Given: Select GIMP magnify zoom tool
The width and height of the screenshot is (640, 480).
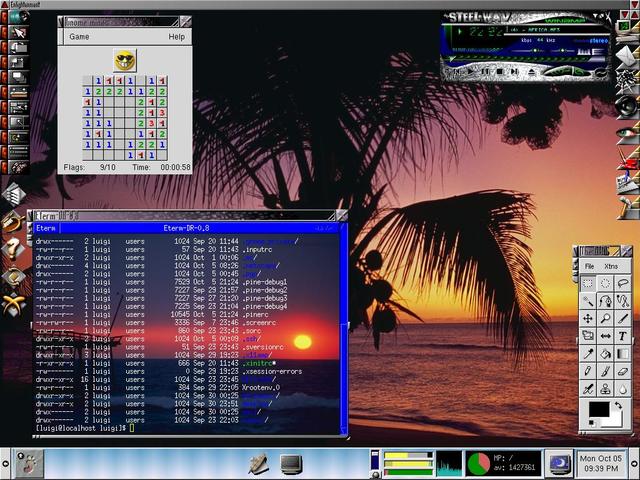Looking at the screenshot, I should [x=605, y=318].
